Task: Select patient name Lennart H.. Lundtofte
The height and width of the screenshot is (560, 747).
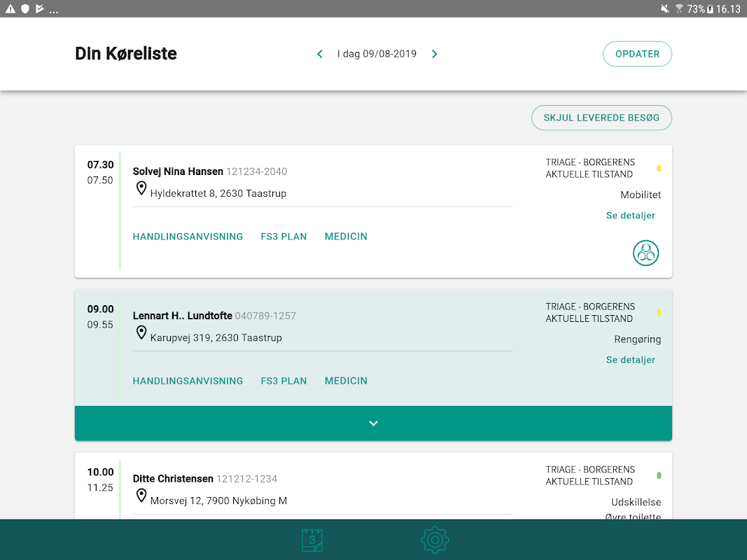Action: (x=183, y=316)
